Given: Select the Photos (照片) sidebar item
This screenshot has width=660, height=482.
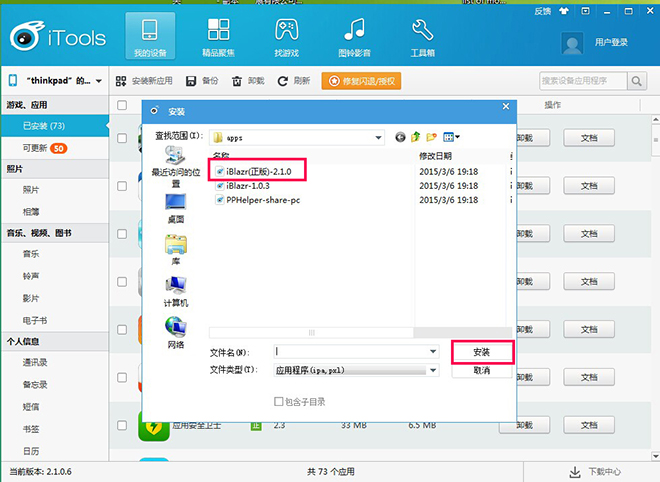Looking at the screenshot, I should 55,190.
